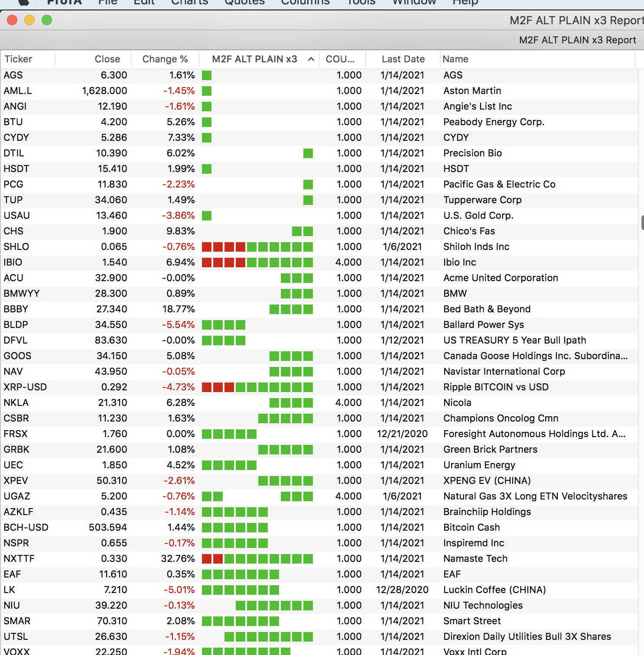Toggle the sort arrow in M2F ALT PLAIN x3 header
The height and width of the screenshot is (655, 644).
(311, 59)
